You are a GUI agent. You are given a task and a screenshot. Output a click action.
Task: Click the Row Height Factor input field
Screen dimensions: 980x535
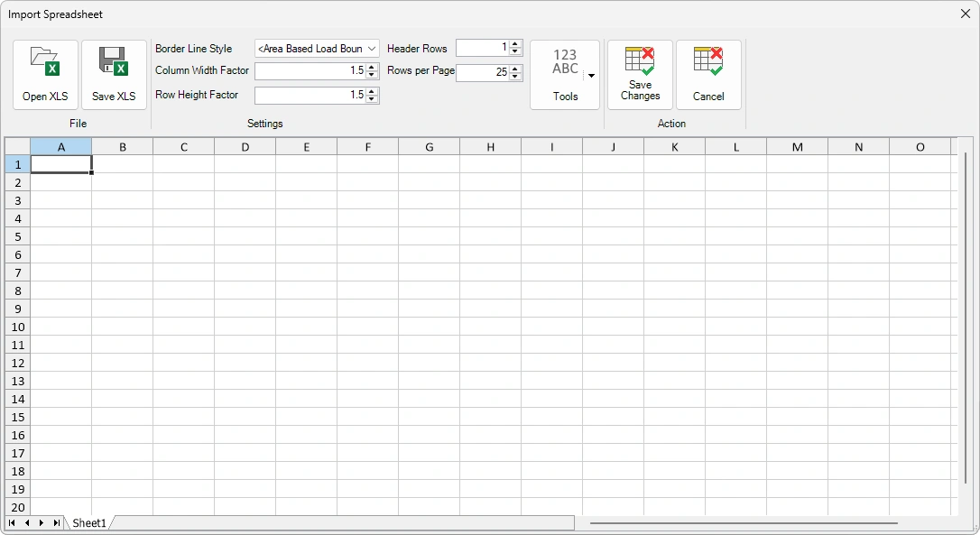pos(311,95)
